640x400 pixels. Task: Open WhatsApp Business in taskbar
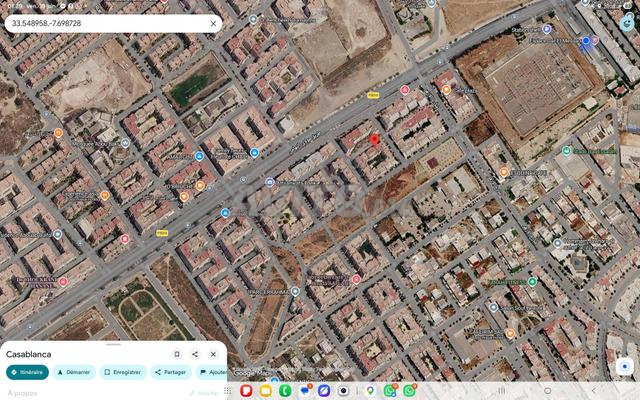pyautogui.click(x=390, y=391)
